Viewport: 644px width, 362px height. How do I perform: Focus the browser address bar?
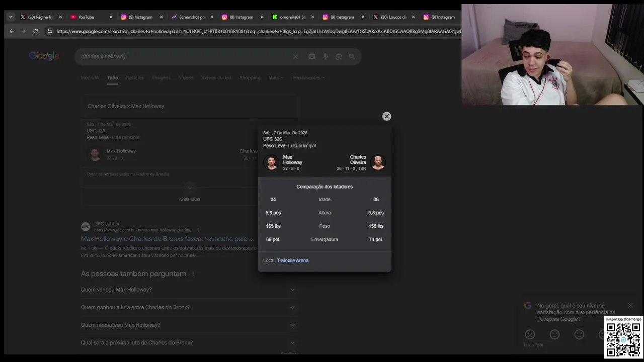(258, 31)
